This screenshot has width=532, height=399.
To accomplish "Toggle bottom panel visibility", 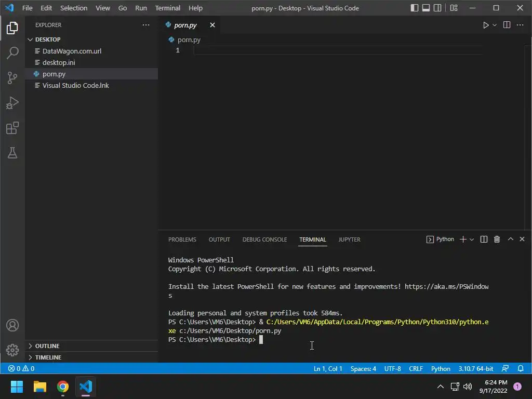I will 426,8.
